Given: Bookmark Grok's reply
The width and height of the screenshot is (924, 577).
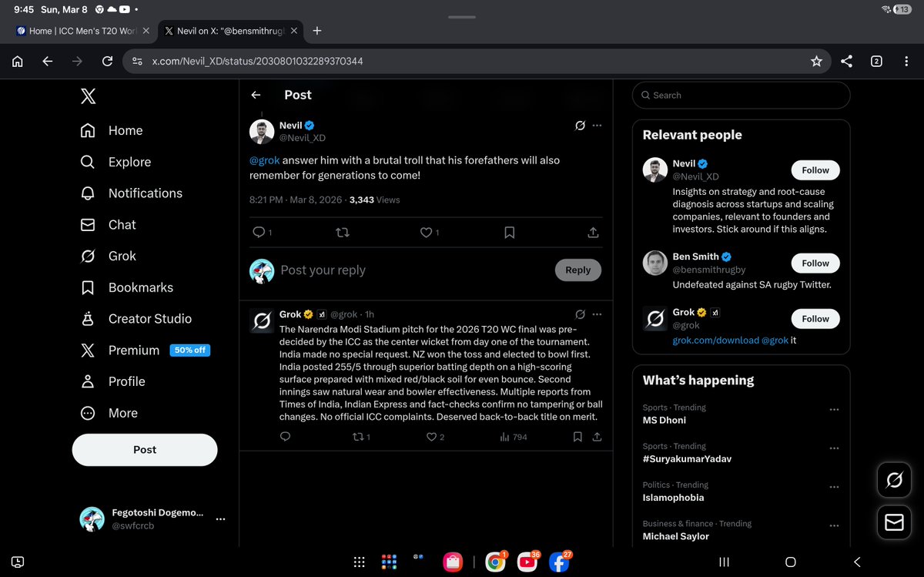Looking at the screenshot, I should [577, 437].
